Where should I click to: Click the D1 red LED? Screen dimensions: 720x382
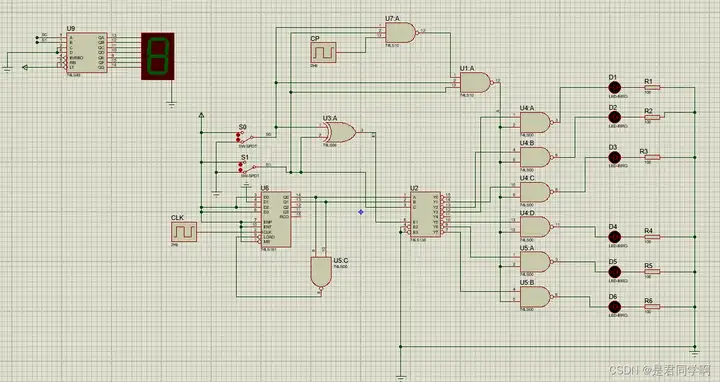pyautogui.click(x=614, y=87)
